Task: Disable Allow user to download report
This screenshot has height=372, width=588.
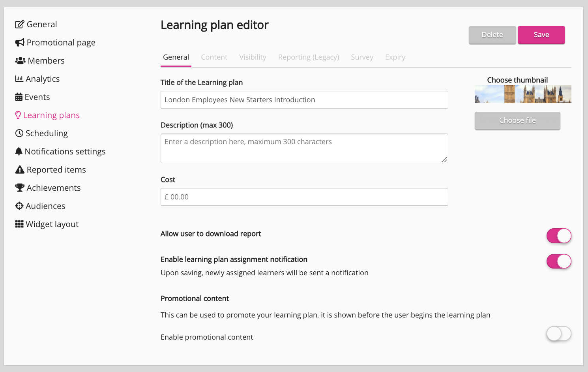Action: (x=558, y=236)
